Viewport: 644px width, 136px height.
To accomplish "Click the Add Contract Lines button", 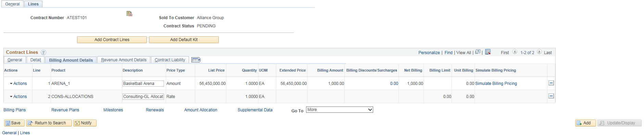I will pyautogui.click(x=112, y=40).
